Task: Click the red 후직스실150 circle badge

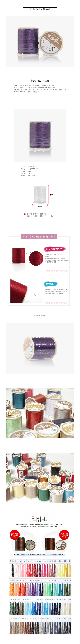Action: click(15, 535)
